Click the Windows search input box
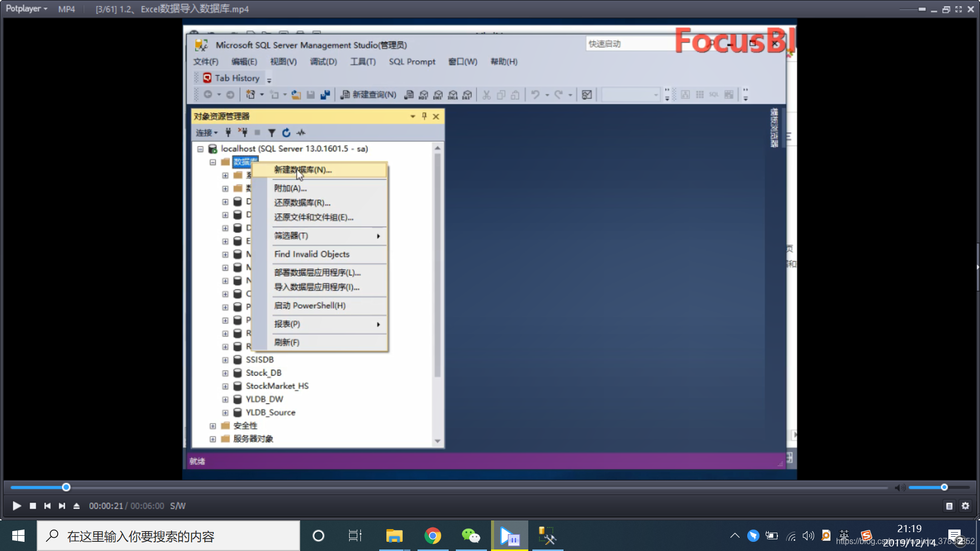 coord(168,536)
